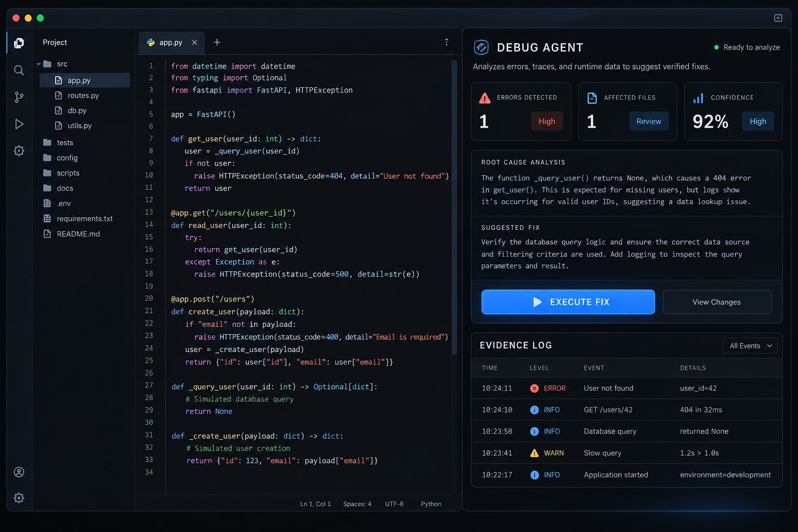Add a new editor tab with plus
This screenshot has width=798, height=532.
(217, 42)
